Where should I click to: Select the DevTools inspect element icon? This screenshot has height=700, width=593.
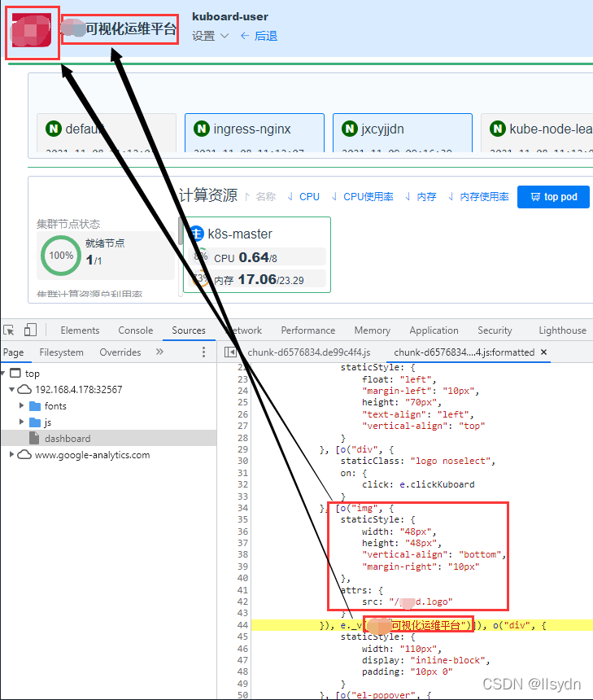[9, 330]
